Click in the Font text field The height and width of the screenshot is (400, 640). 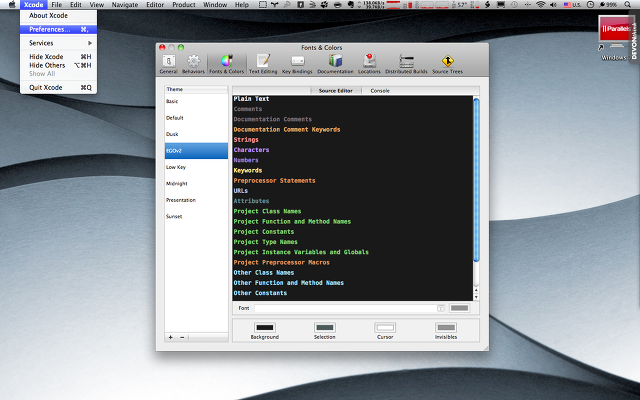coord(346,308)
